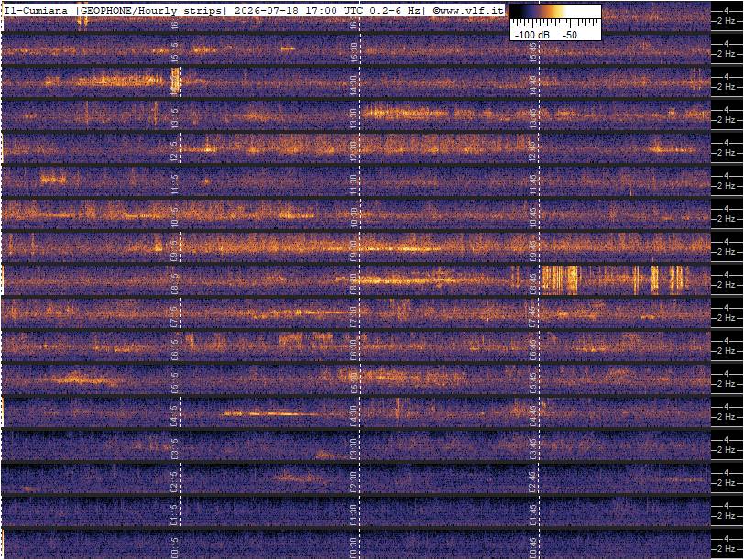This screenshot has width=744, height=560.
Task: Click the 06:45 time marker
Action: (x=533, y=350)
